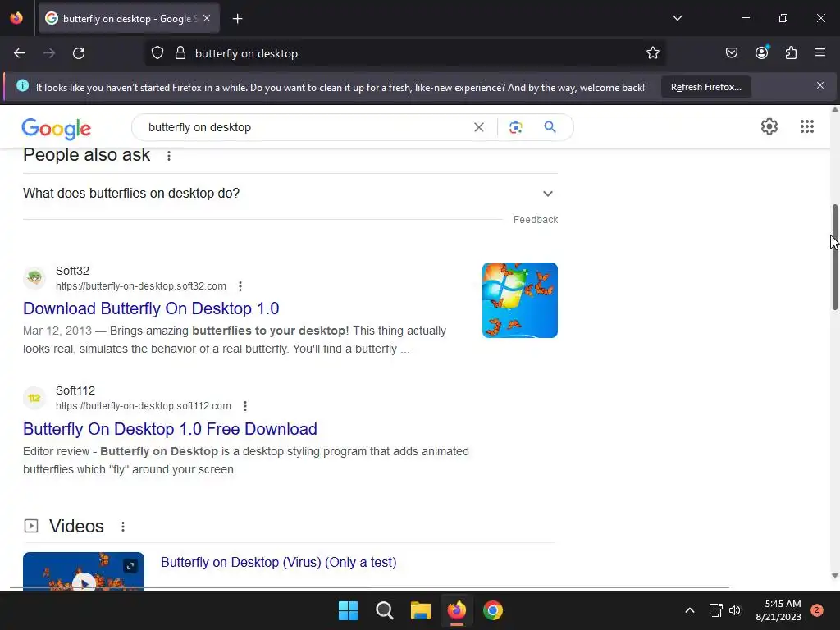840x630 pixels.
Task: Open Firefox application hamburger menu
Action: tap(819, 52)
